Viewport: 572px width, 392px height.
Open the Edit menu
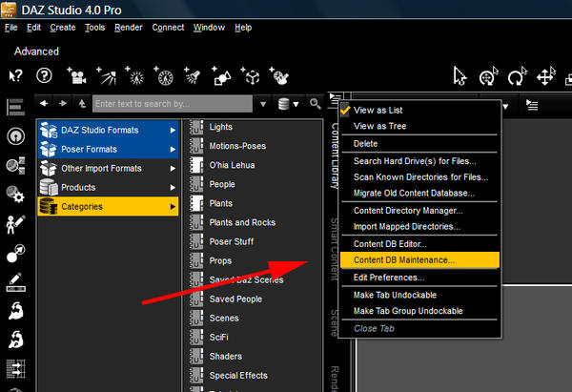point(33,28)
